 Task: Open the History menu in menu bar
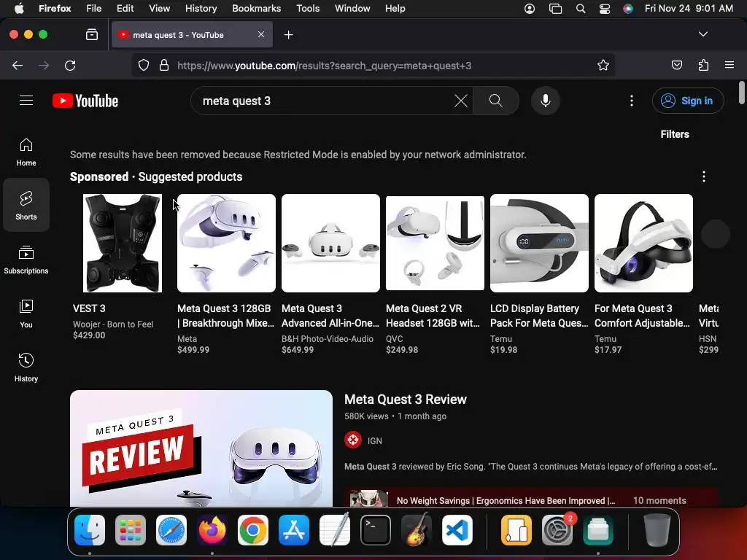201,9
